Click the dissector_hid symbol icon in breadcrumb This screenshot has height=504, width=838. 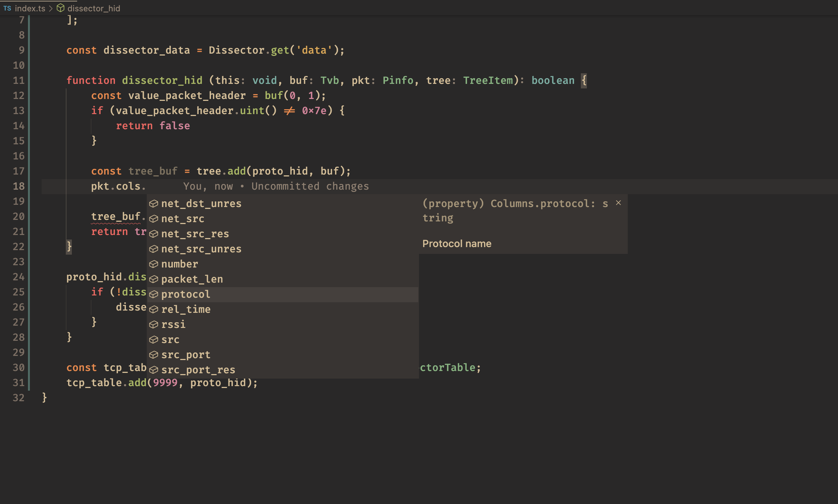click(61, 8)
